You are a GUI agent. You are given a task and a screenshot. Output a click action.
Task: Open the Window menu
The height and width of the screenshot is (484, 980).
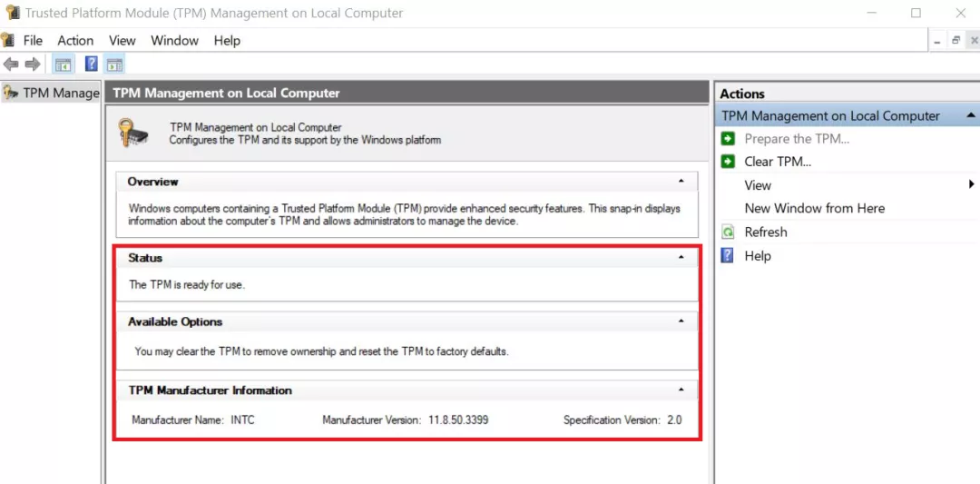point(174,41)
